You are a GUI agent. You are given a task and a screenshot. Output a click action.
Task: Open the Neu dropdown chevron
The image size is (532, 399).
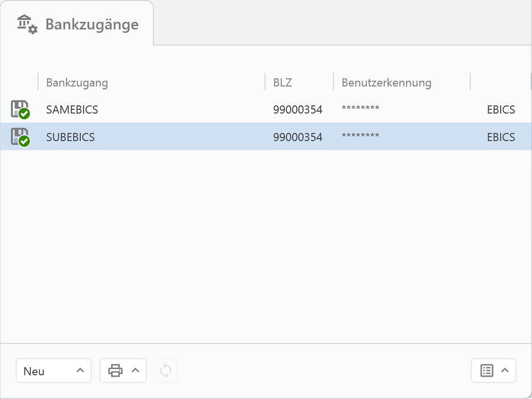coord(80,370)
